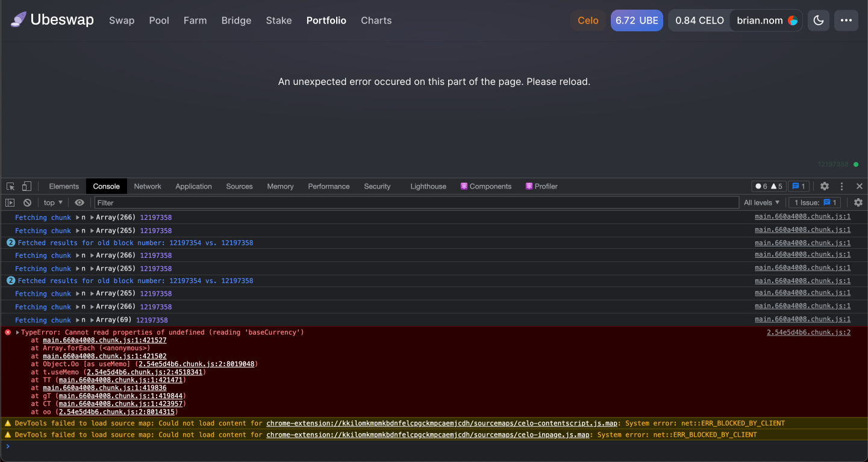The width and height of the screenshot is (868, 462).
Task: Open the Bridge page
Action: [236, 20]
